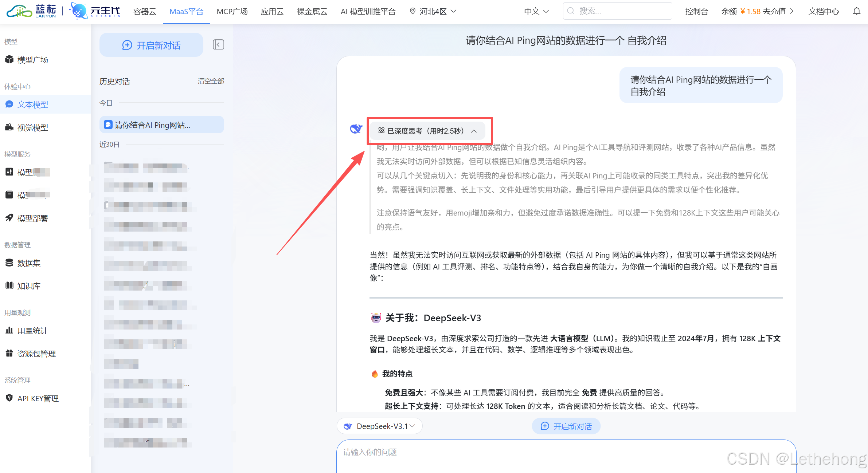Click the API KEY shield icon
868x473 pixels.
(x=9, y=398)
